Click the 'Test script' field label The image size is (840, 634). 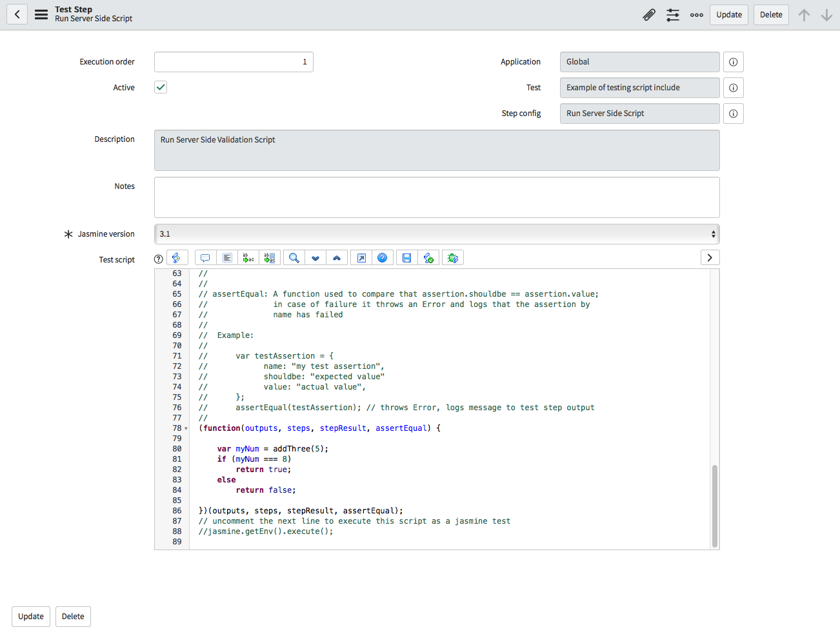117,260
